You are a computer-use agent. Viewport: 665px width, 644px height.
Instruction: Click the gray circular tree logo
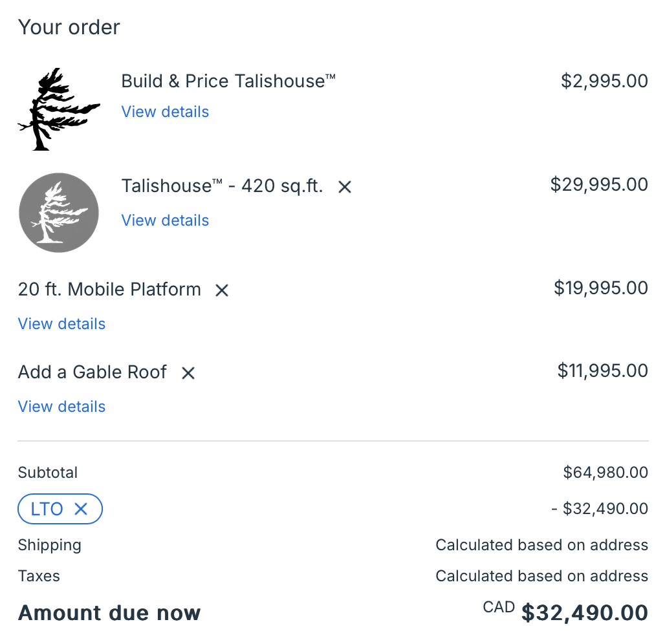[x=59, y=213]
